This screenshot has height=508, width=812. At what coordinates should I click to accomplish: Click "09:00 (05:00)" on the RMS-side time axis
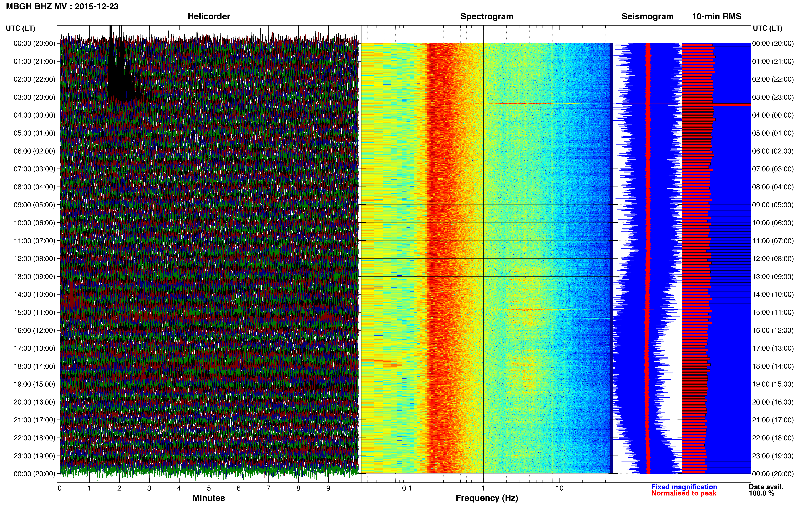click(773, 205)
